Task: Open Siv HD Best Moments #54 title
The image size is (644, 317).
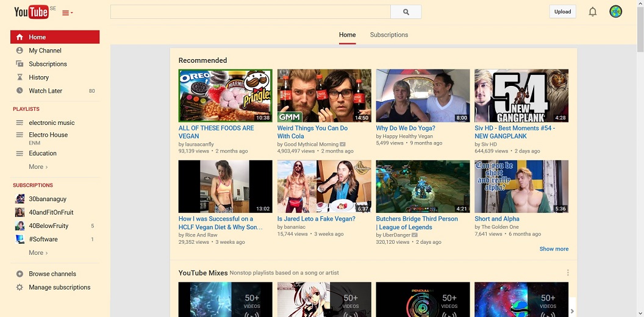Action: pos(515,132)
